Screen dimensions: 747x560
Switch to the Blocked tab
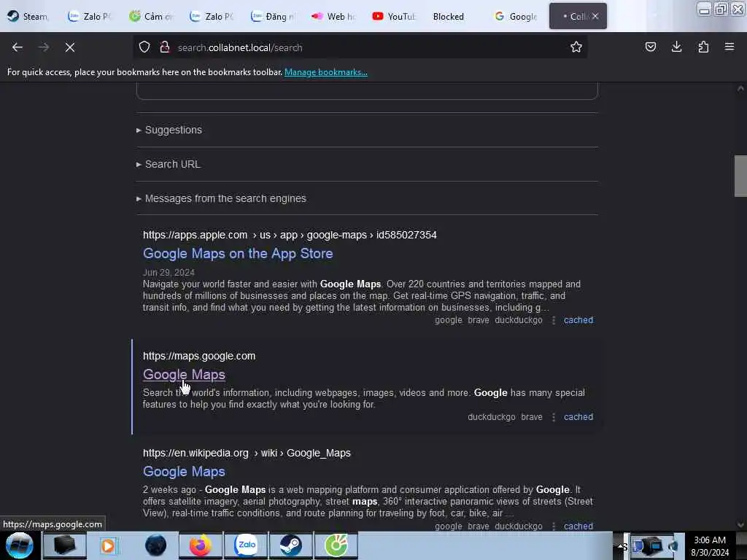(x=449, y=17)
